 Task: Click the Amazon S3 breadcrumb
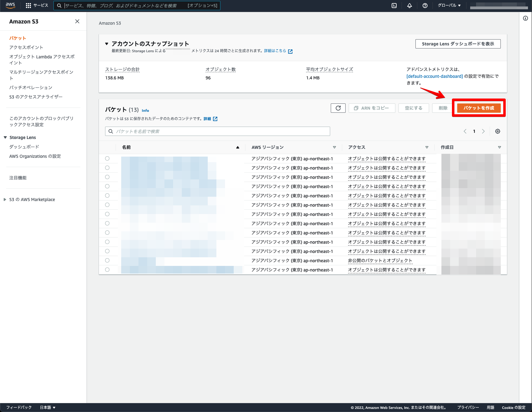pos(110,23)
